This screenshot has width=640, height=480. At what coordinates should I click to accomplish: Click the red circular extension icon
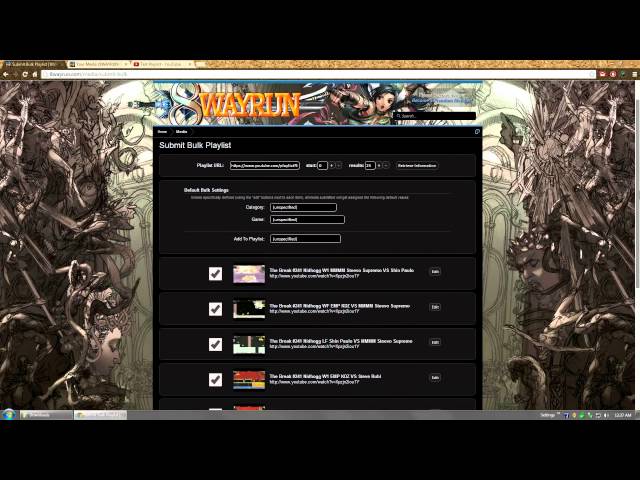(x=613, y=74)
